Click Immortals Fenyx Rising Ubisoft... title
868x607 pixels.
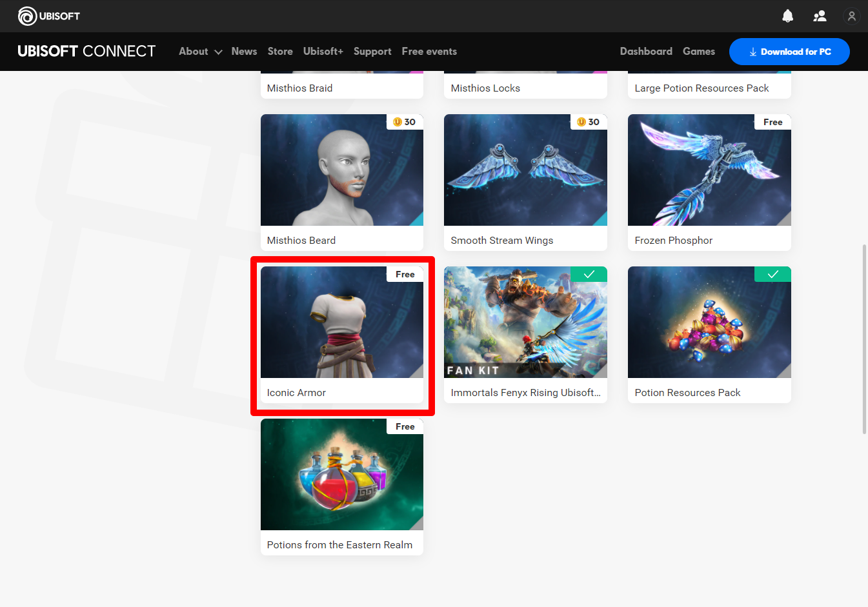coord(525,393)
